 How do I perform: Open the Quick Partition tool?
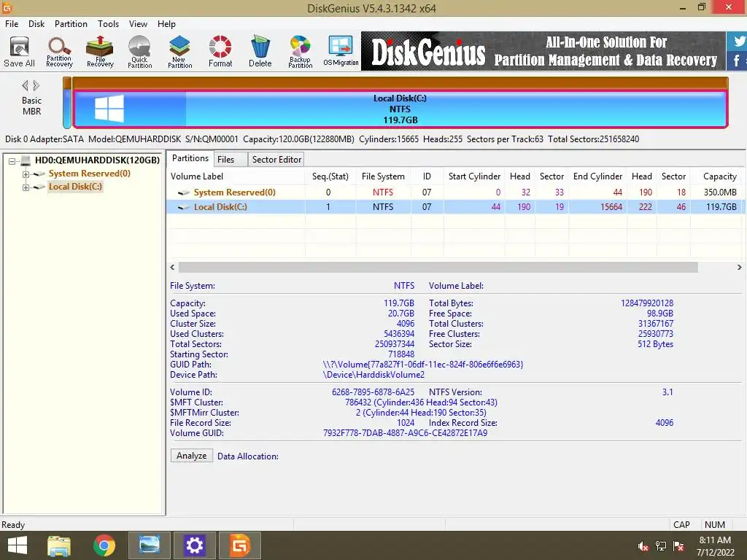click(139, 52)
